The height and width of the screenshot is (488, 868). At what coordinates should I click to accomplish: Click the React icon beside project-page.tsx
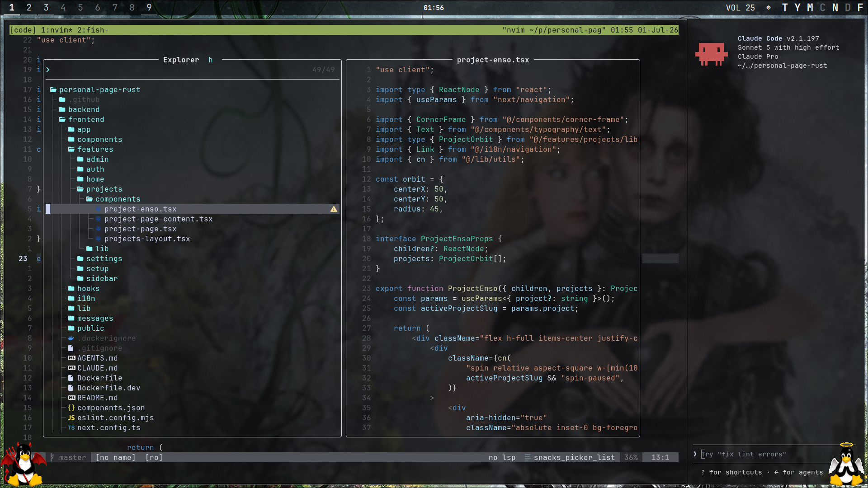click(98, 229)
